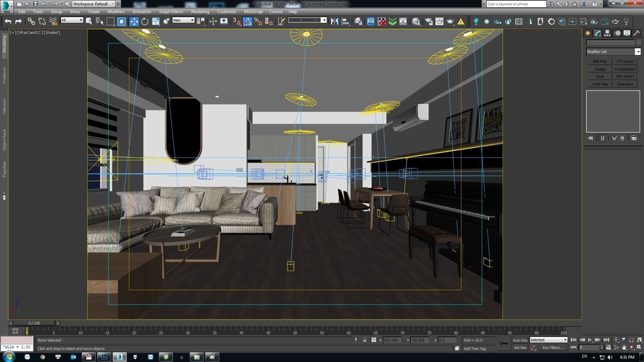Click the light bulb toolbar icon
The width and height of the screenshot is (644, 362).
click(476, 21)
